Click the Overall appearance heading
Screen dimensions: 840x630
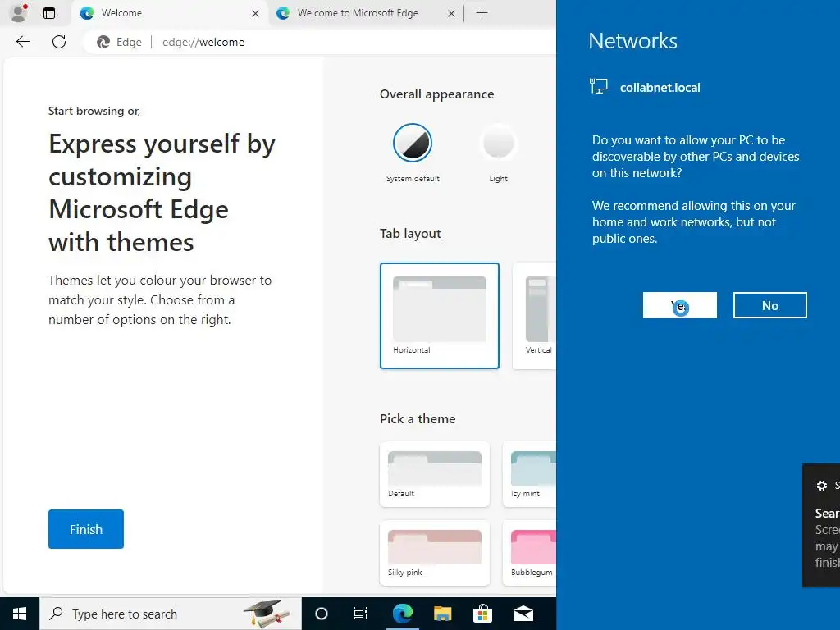(436, 94)
